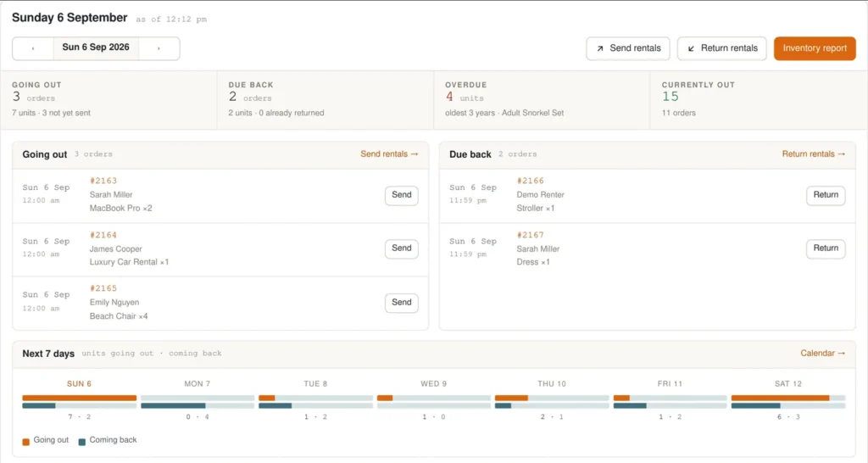Click 'oldest 3 years · Adult Snorkel Set' text
The width and height of the screenshot is (868, 463).
click(x=504, y=113)
